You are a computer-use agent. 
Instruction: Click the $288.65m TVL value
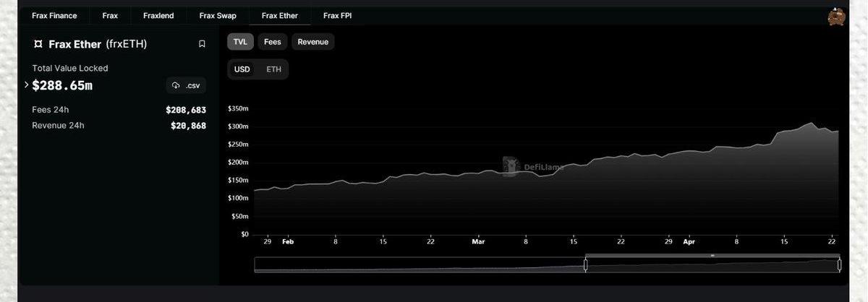(x=62, y=85)
